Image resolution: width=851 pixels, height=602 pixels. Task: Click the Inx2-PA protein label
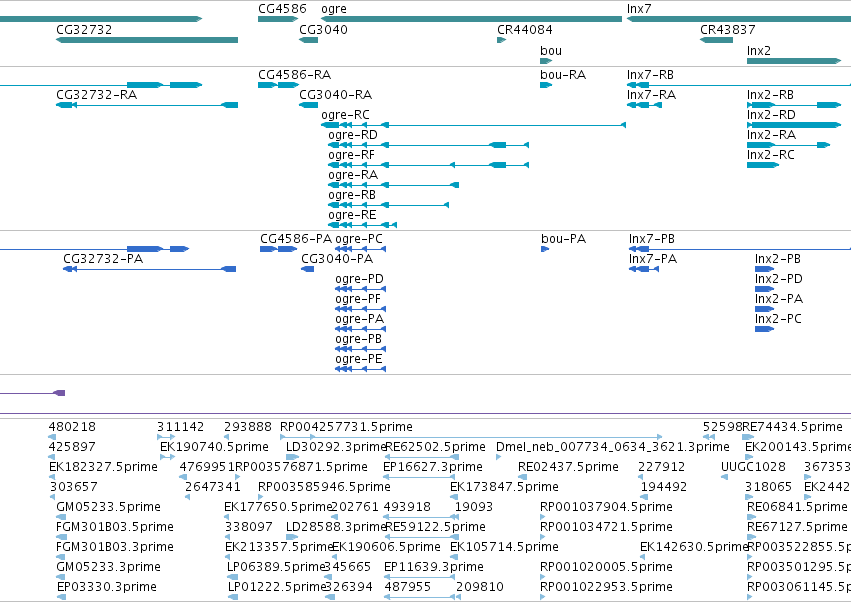779,299
